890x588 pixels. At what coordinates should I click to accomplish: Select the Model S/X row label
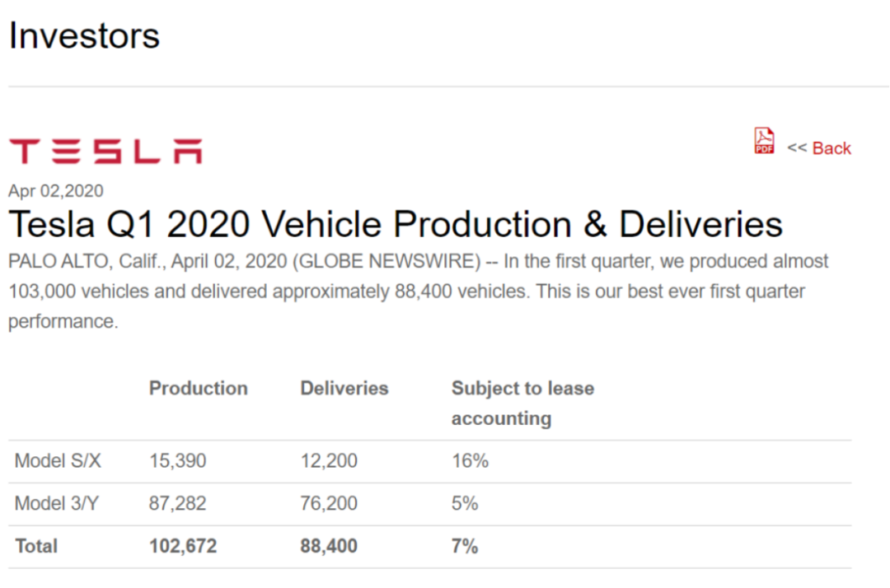(x=58, y=460)
